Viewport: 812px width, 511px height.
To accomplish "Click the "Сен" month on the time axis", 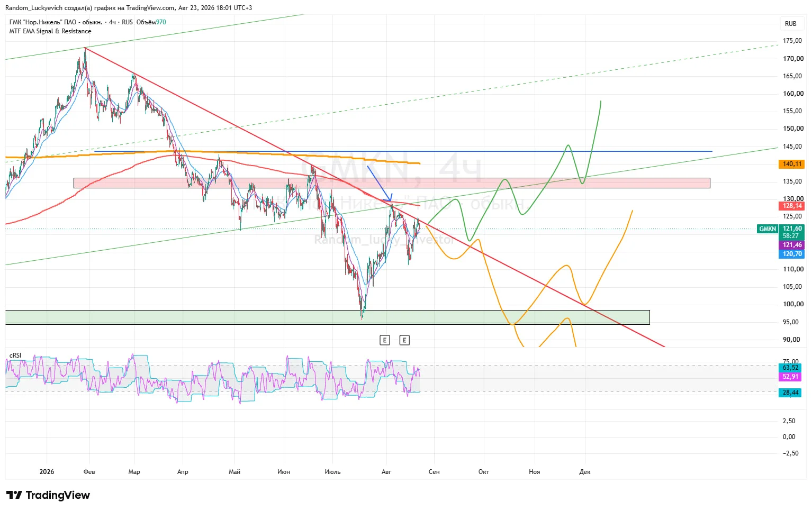I will 434,472.
